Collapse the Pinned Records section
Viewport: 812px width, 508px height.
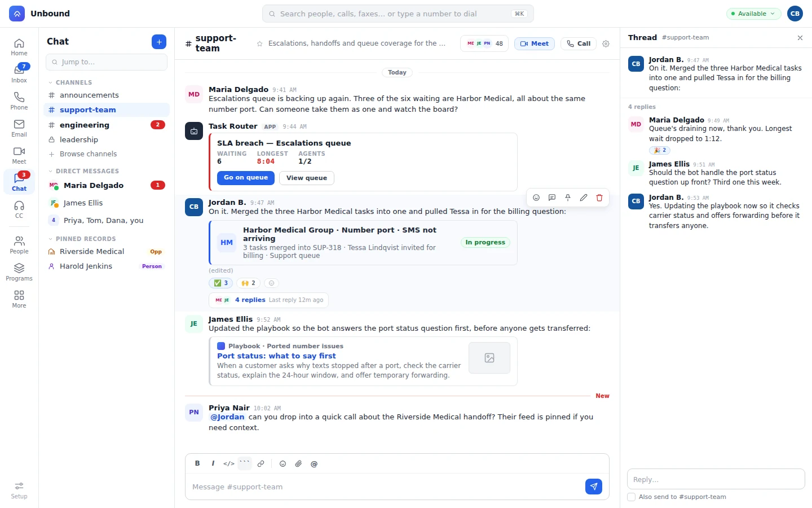pos(82,239)
